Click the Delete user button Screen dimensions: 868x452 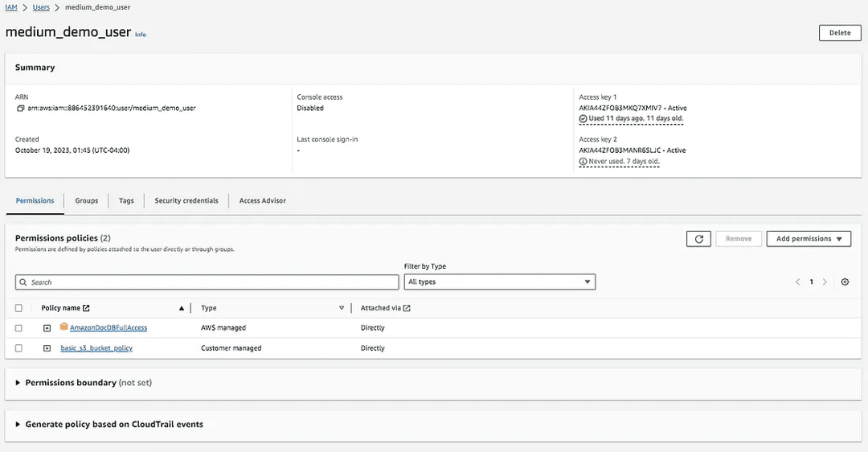[x=840, y=33]
